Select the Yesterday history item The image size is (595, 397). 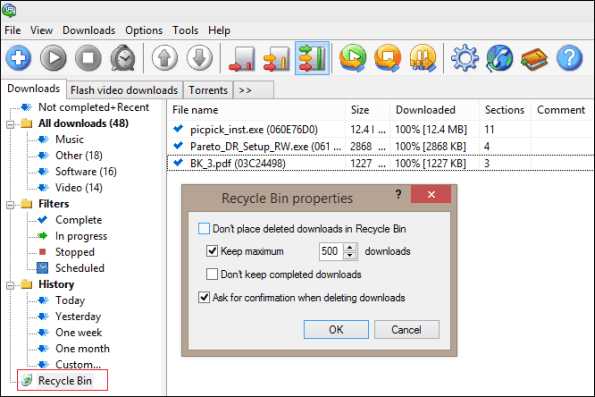pos(78,317)
